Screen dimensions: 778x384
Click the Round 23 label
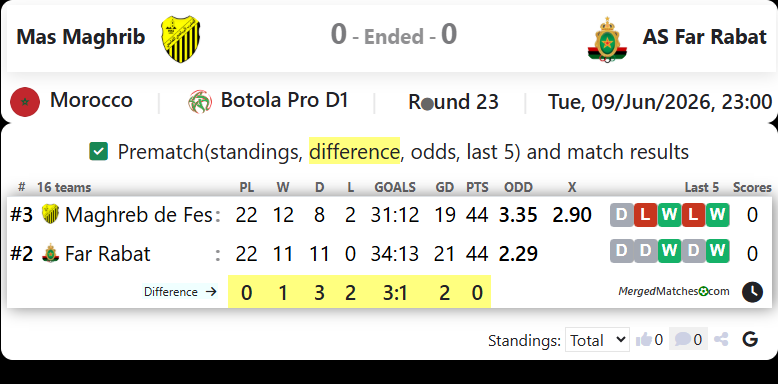[x=453, y=102]
